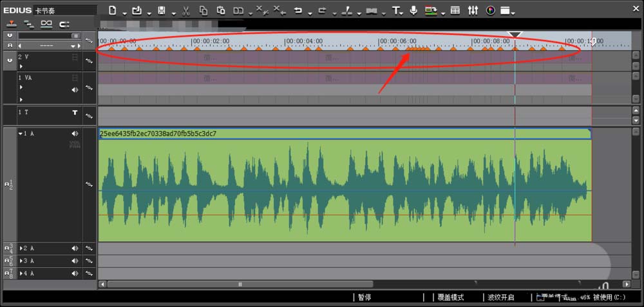The width and height of the screenshot is (644, 307).
Task: Select the 25ee6435fb2ec audio clip title
Action: coord(158,134)
